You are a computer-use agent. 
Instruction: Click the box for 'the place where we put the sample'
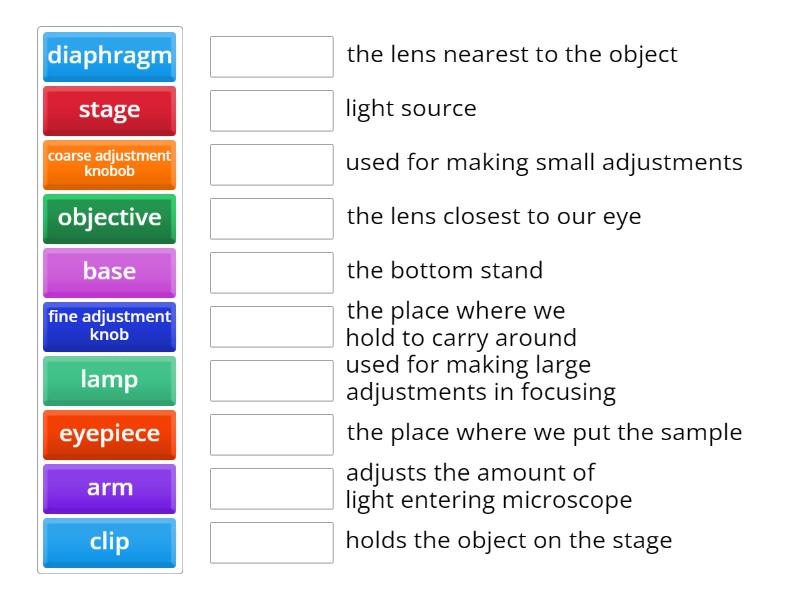click(x=271, y=434)
